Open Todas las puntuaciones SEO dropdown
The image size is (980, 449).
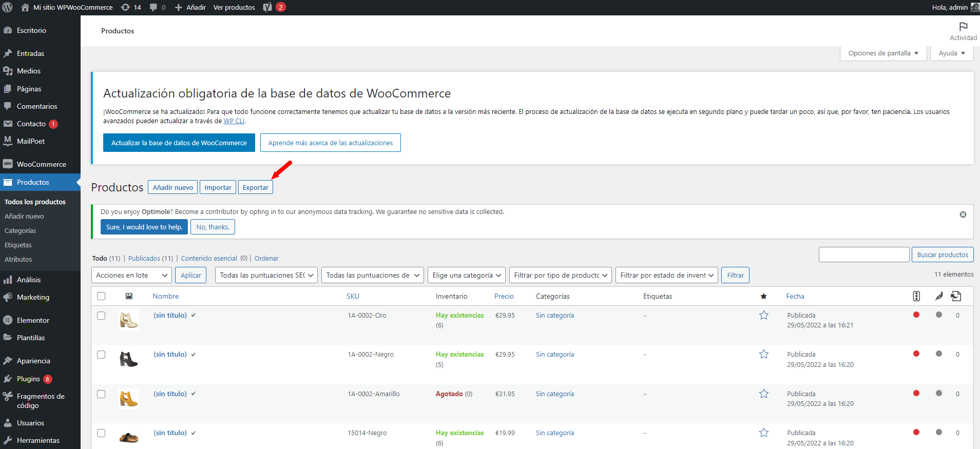(x=266, y=275)
